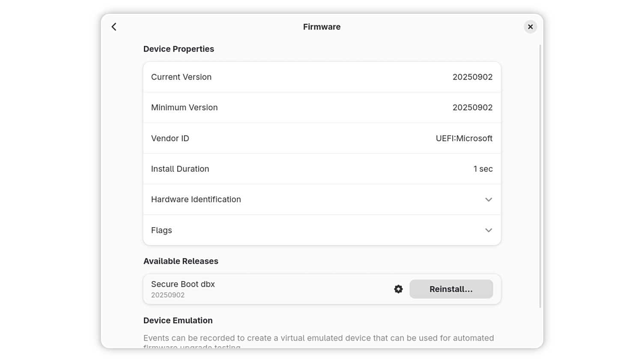Expand Hardware Identification with its chevron arrow
This screenshot has width=644, height=362.
[x=489, y=200]
